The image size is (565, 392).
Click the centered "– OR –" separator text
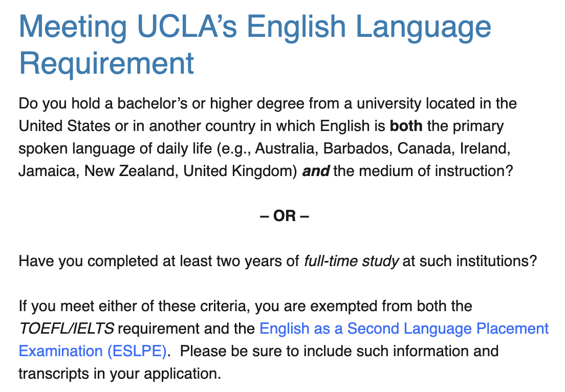coord(285,216)
